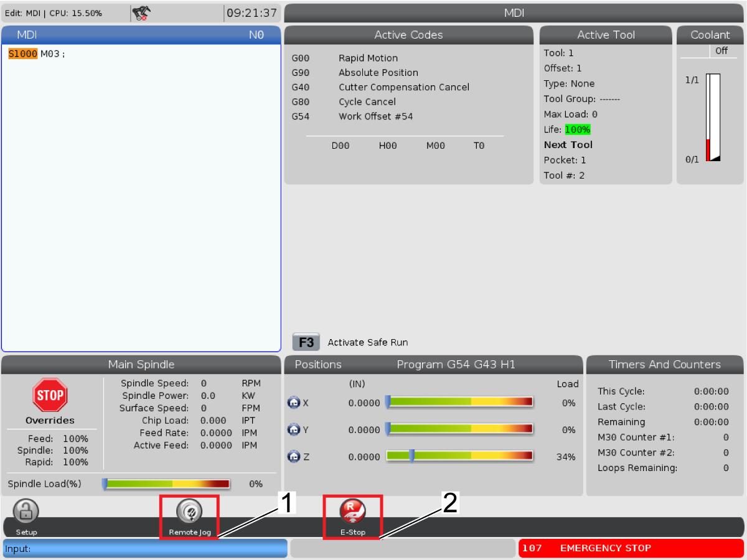The height and width of the screenshot is (560, 747).
Task: Click the Remote Jog icon
Action: [189, 512]
